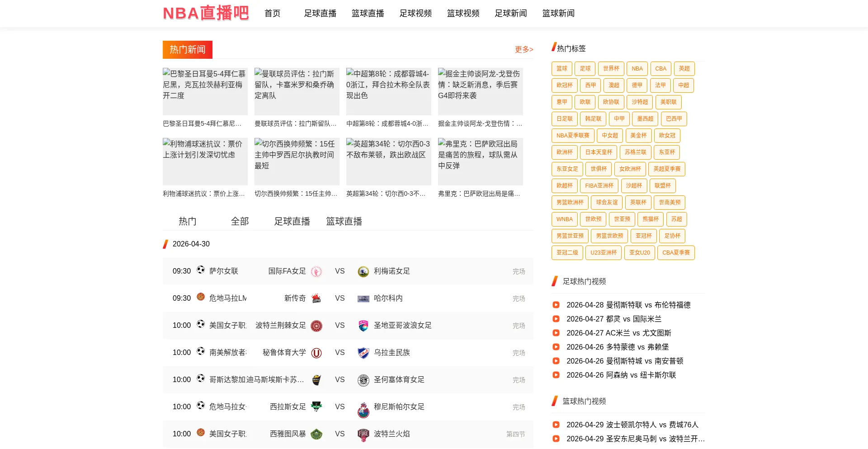The height and width of the screenshot is (449, 868).
Task: Click the 哈尔科内 team logo
Action: [363, 298]
